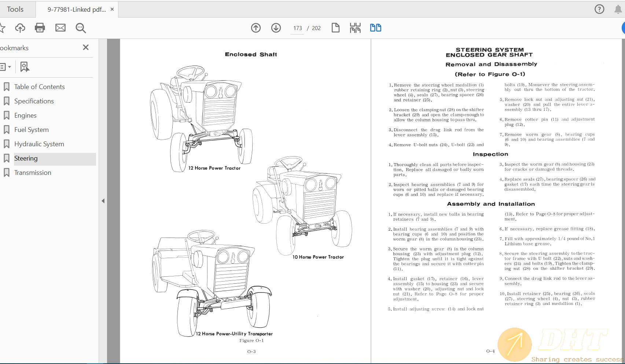Open the Transmission bookmark
The width and height of the screenshot is (625, 364).
coord(33,173)
